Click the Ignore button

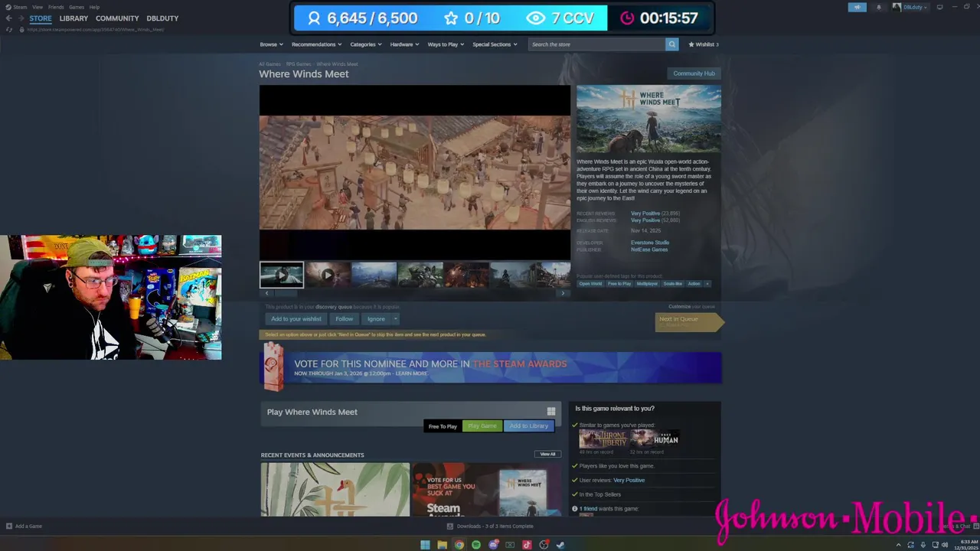(x=376, y=319)
